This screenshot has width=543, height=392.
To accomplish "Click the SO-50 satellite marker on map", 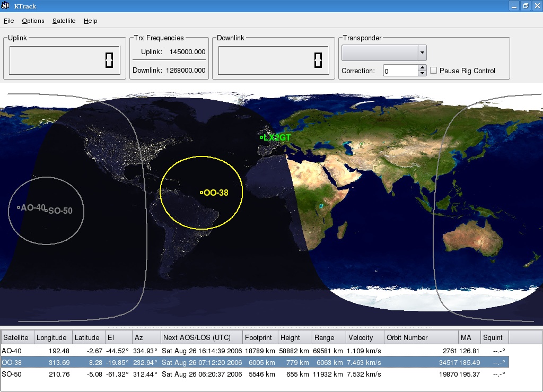I will [46, 211].
